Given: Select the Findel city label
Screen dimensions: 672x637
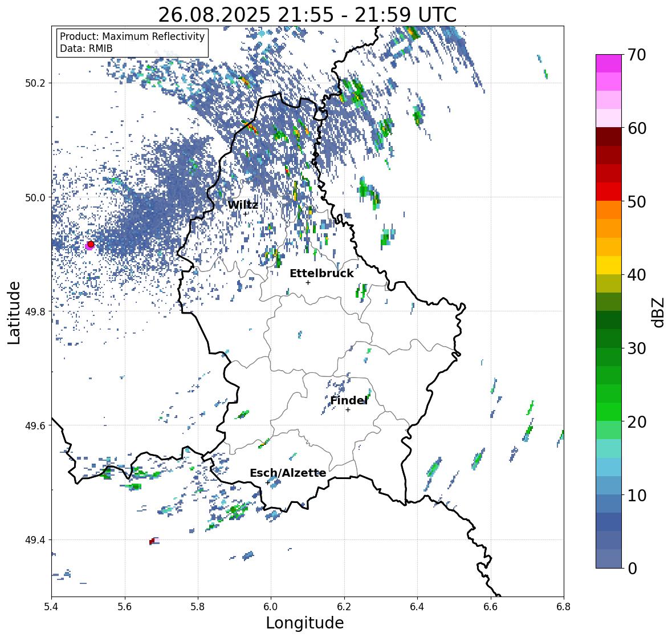Looking at the screenshot, I should point(349,400).
